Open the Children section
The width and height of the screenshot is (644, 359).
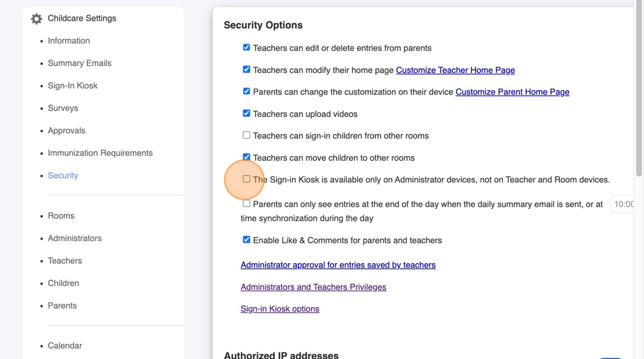point(63,283)
